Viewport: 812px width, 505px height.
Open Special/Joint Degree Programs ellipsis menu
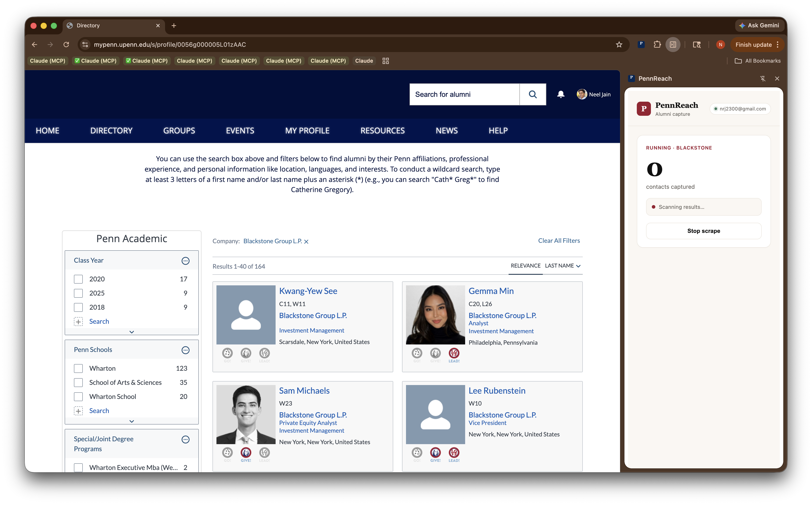(x=185, y=440)
